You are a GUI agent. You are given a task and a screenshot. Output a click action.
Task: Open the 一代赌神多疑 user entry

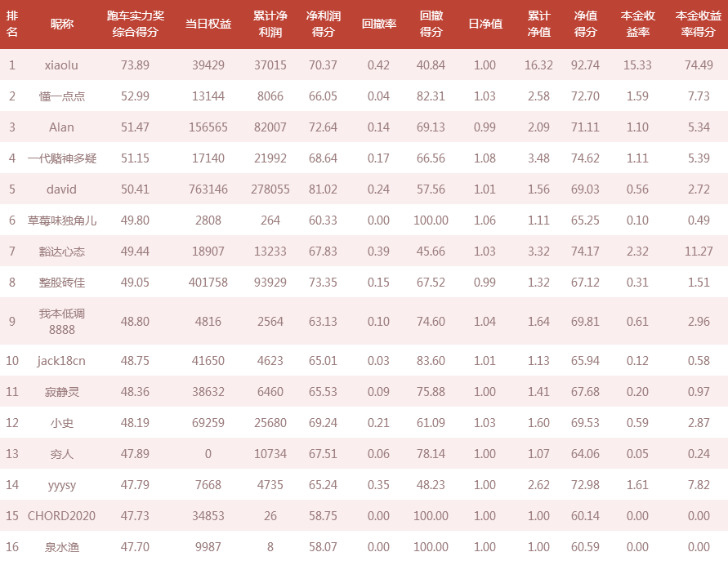point(62,158)
